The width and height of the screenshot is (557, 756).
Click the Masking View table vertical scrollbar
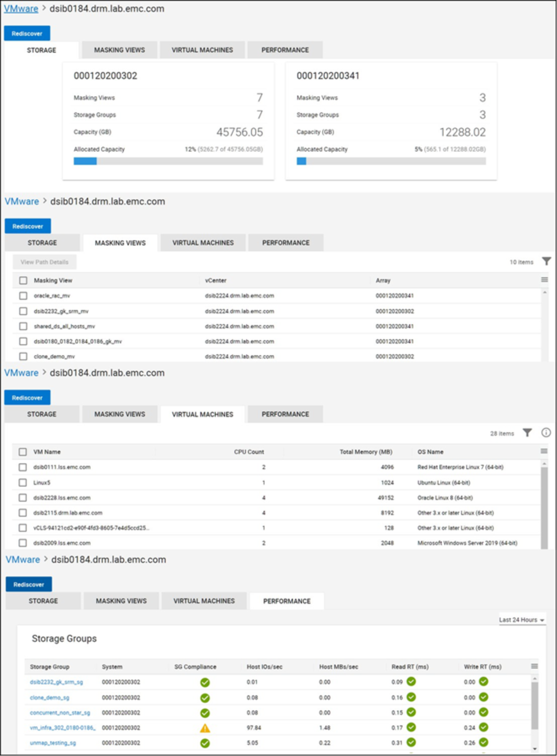[544, 325]
